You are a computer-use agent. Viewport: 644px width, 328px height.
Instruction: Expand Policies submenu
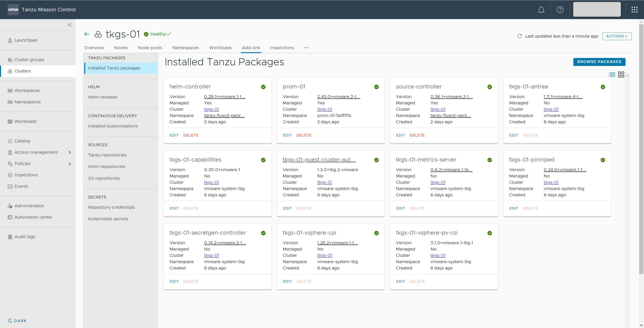click(x=70, y=164)
